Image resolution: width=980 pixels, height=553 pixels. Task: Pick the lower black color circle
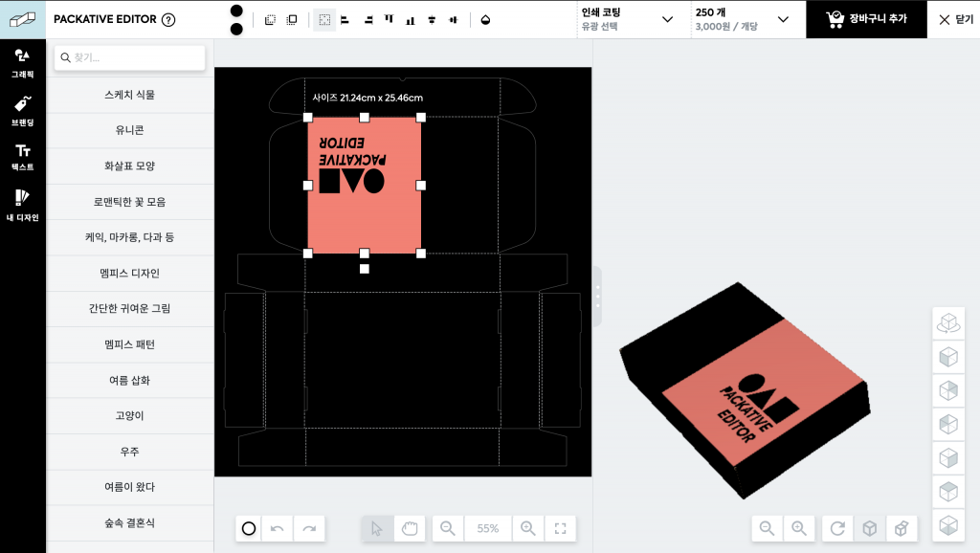pos(236,30)
